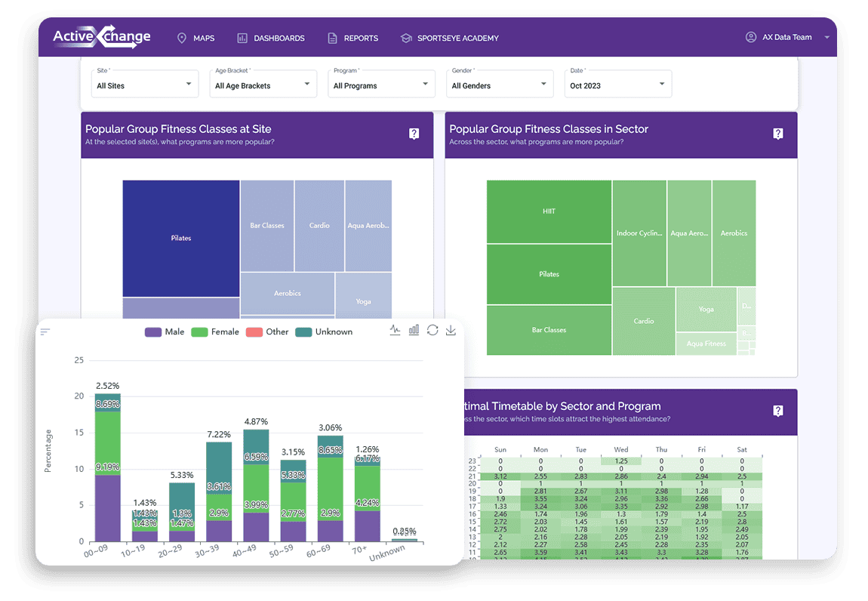Select Aqua Aero... tile in sector treemap
This screenshot has height=601, width=868.
689,233
